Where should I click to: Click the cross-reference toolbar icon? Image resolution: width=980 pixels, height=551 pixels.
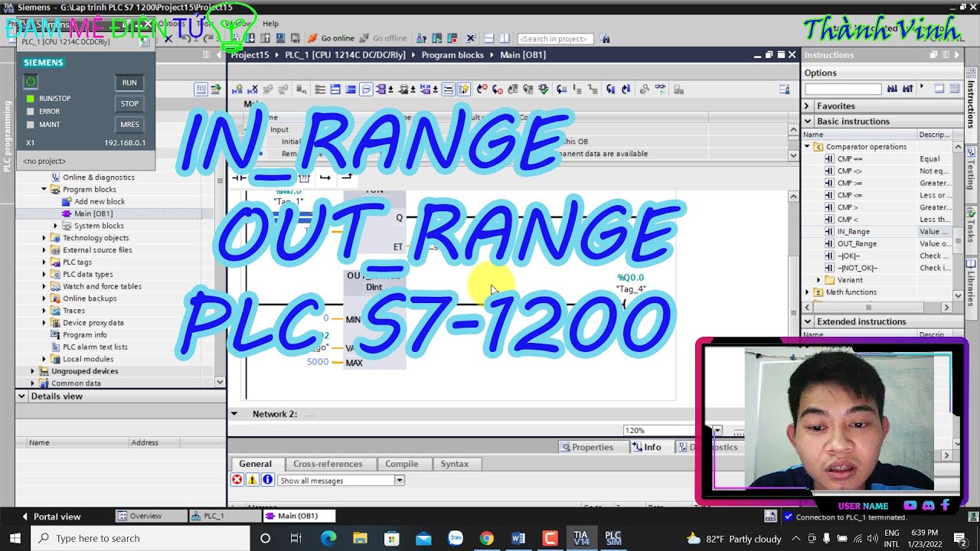click(x=471, y=38)
